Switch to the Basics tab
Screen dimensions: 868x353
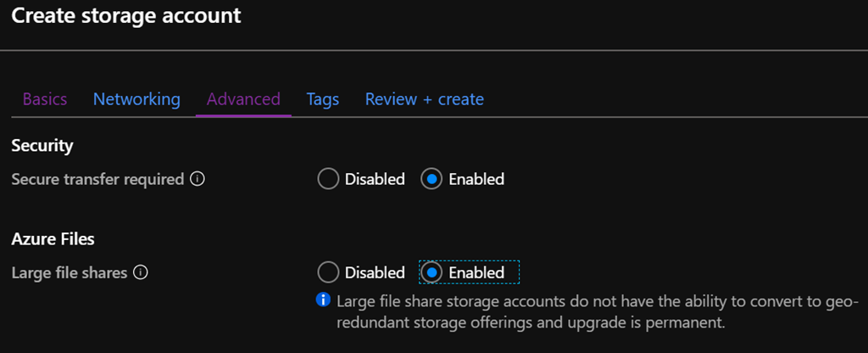tap(45, 99)
